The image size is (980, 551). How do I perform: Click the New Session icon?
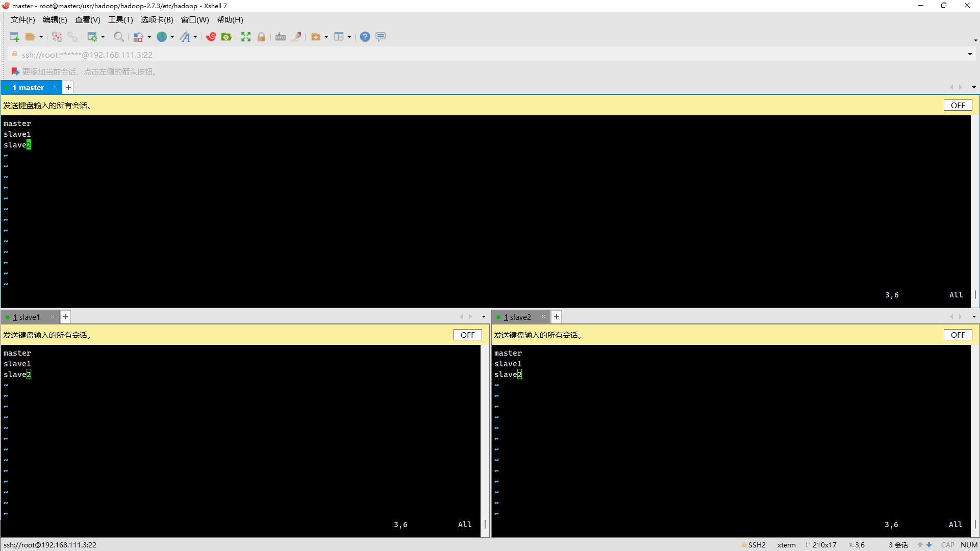pos(14,37)
